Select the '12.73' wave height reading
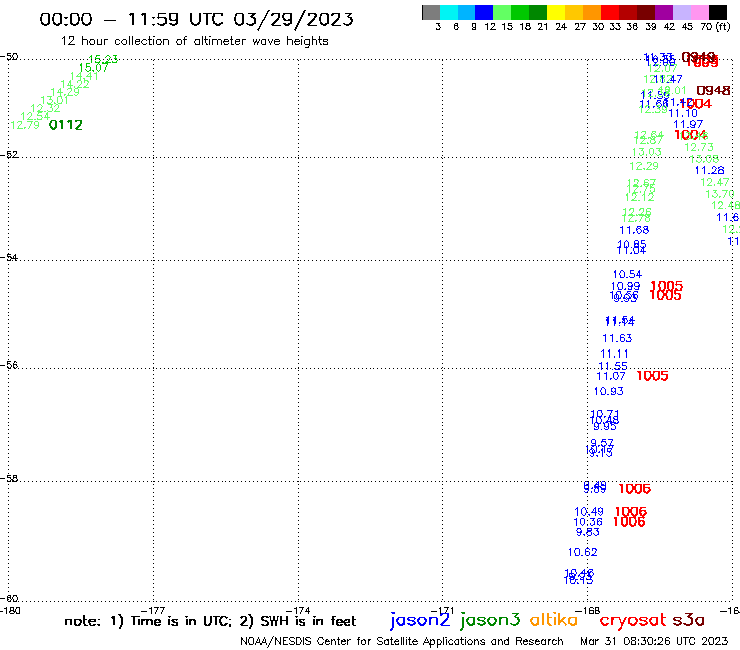This screenshot has height=650, width=740. 699,147
